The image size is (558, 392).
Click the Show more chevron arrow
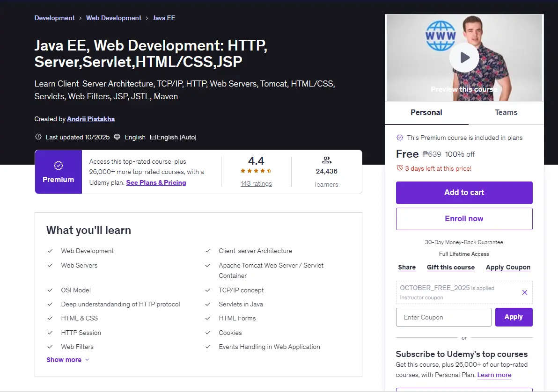pos(87,360)
